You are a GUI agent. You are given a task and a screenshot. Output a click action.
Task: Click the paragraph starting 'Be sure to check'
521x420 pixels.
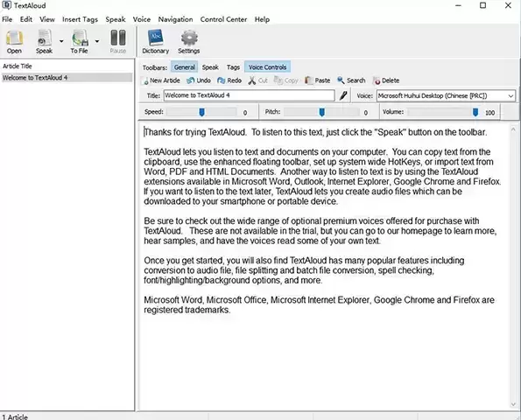point(320,231)
